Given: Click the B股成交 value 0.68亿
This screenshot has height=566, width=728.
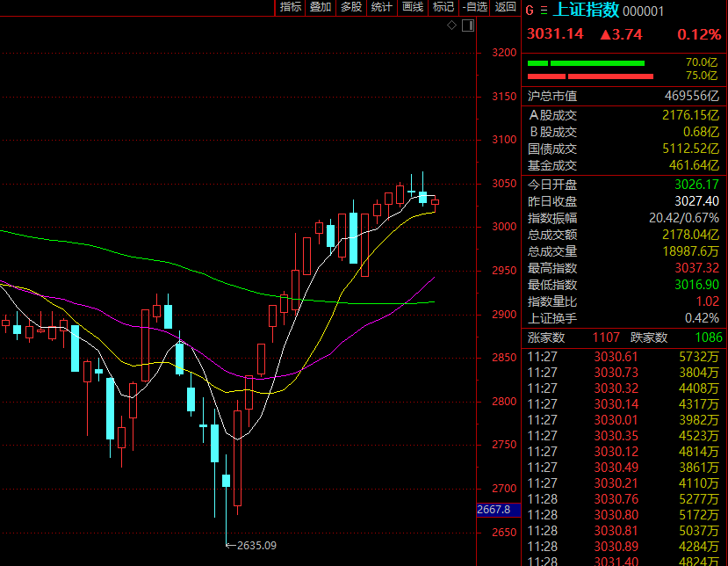Looking at the screenshot, I should pyautogui.click(x=701, y=132).
